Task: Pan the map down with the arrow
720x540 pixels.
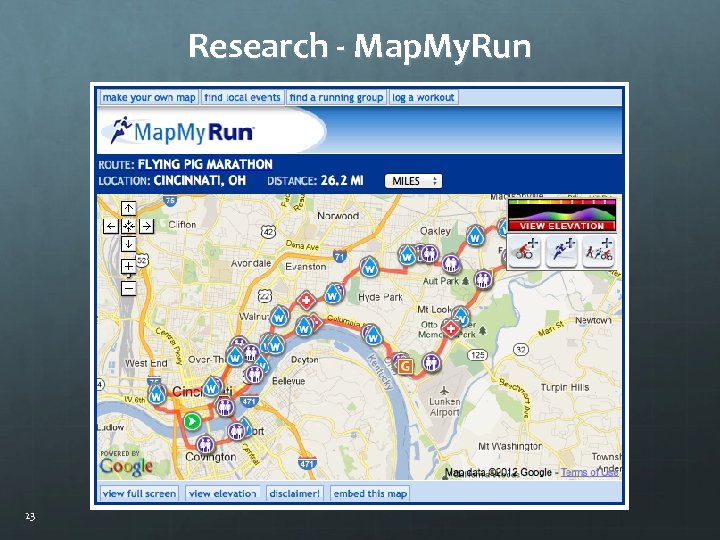Action: tap(129, 243)
